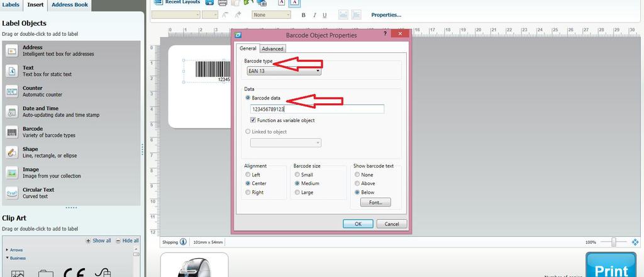Click the Properties... link in toolbar
Viewport: 644px width, 277px height.
tap(386, 15)
